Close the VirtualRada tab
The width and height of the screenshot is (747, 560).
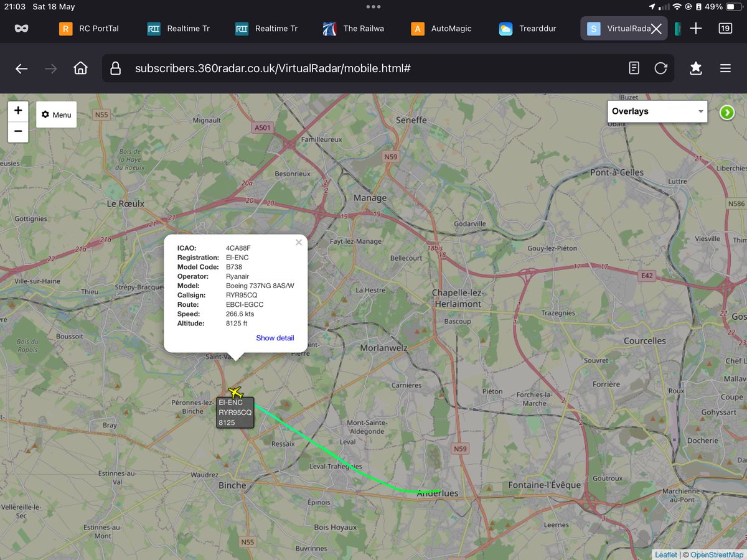coord(656,29)
